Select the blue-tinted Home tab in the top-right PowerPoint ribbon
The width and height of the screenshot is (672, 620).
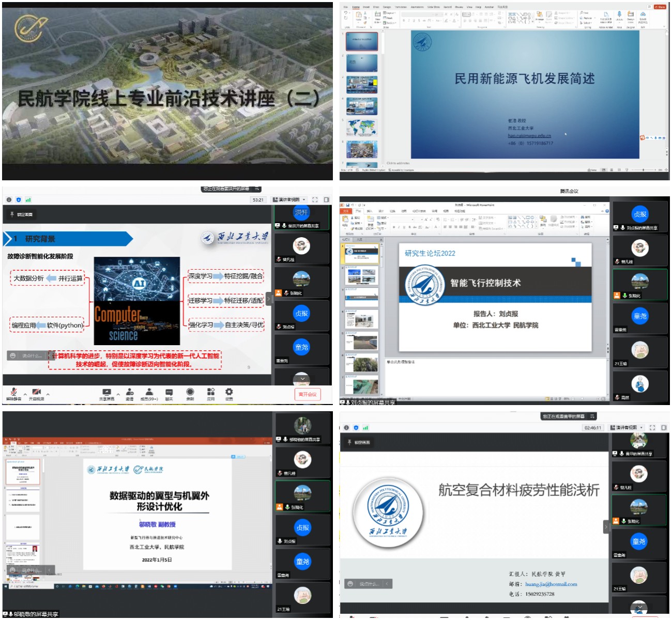point(356,7)
